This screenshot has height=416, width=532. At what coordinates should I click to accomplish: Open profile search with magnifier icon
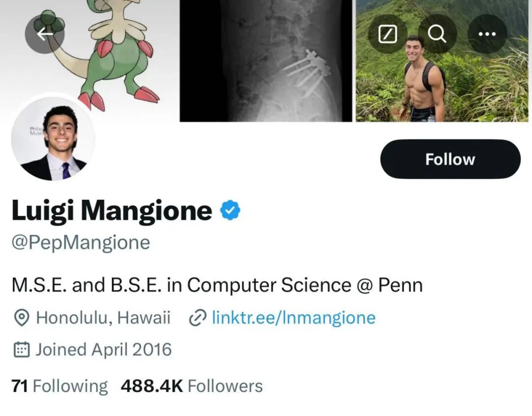point(437,34)
